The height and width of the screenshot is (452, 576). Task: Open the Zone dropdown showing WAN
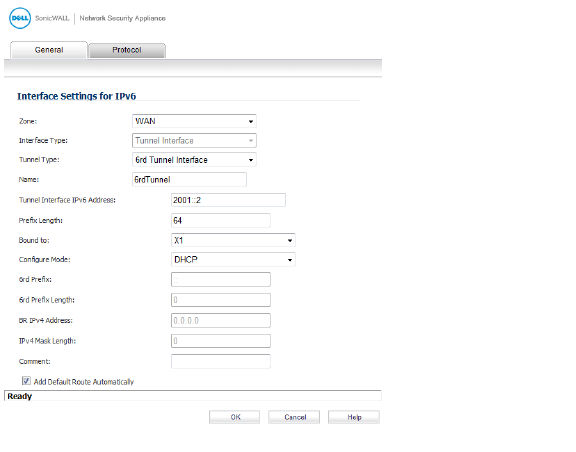pos(194,121)
